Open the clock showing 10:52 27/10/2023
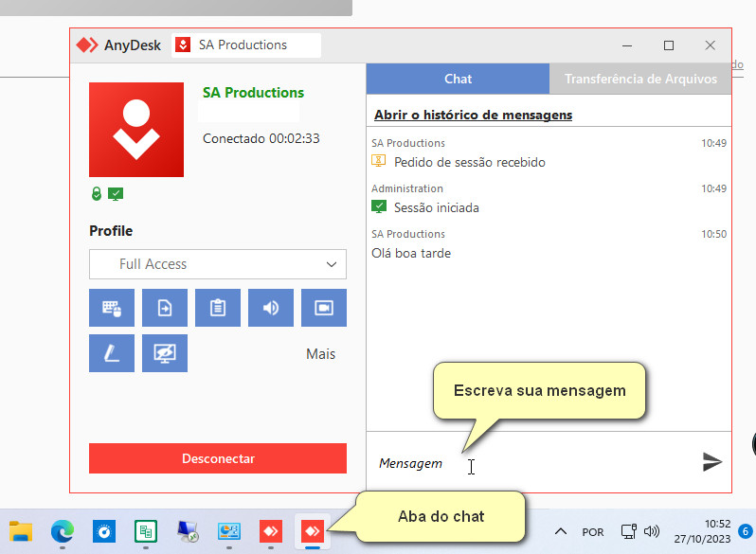756x554 pixels. coord(702,531)
